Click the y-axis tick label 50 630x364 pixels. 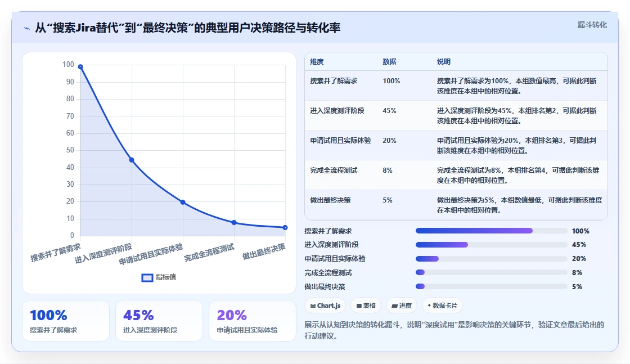click(70, 150)
